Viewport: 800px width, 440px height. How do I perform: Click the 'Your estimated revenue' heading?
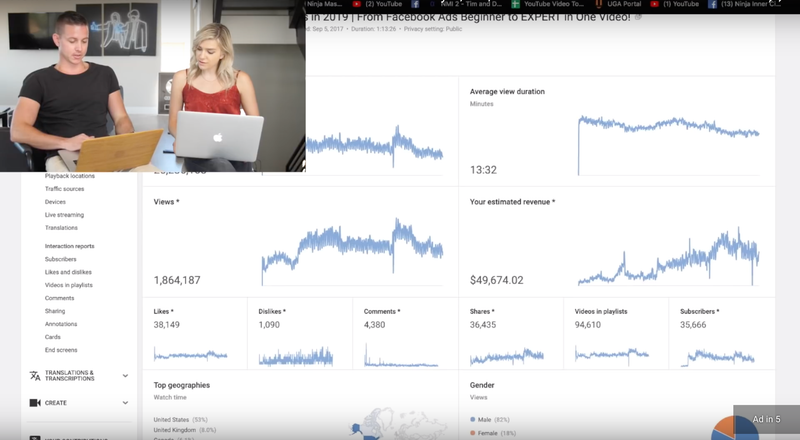(x=512, y=202)
